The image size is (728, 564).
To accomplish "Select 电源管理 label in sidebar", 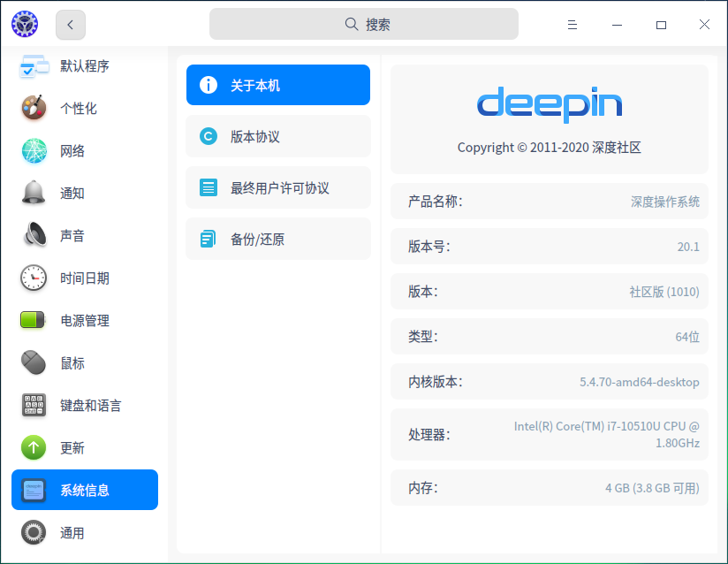I will pyautogui.click(x=85, y=321).
